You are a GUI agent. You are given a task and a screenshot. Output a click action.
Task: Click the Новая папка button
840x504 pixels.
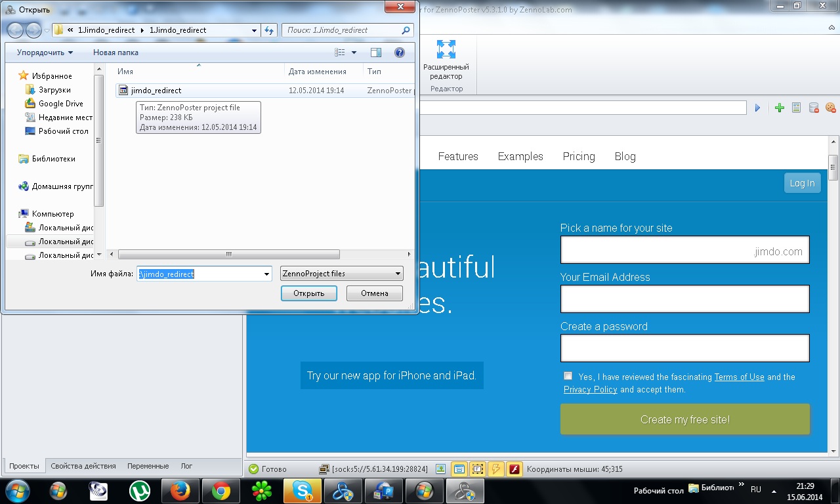tap(115, 52)
